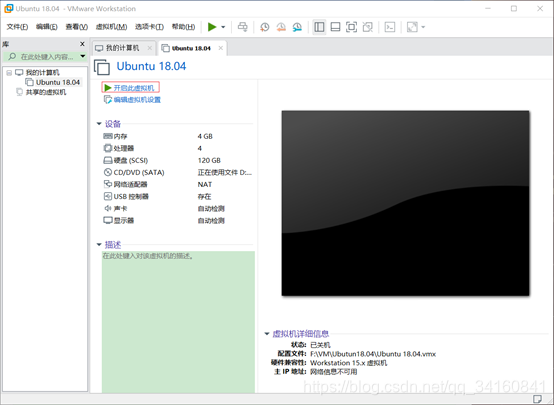The height and width of the screenshot is (405, 554).
Task: Collapse the 虚拟机详细信息 section
Action: [x=267, y=334]
